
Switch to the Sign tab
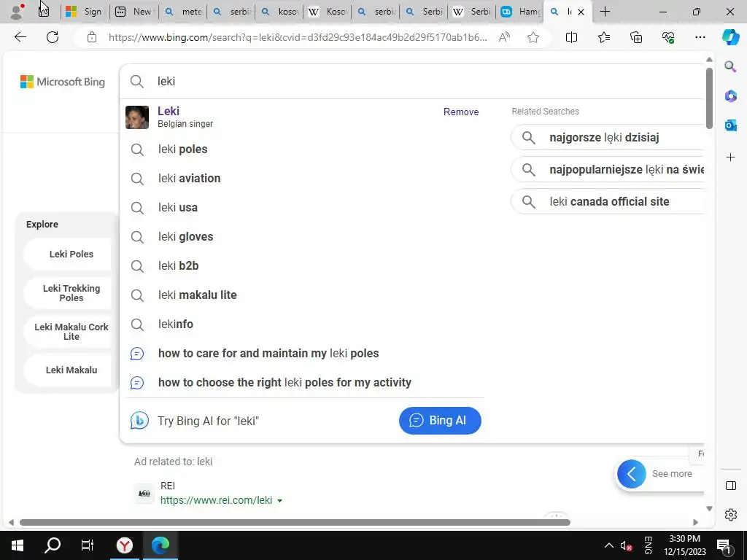pos(85,12)
